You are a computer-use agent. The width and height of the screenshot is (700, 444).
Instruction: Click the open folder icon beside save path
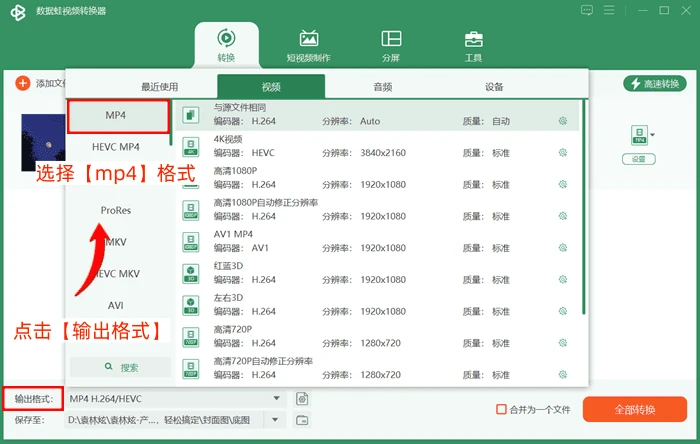click(302, 420)
